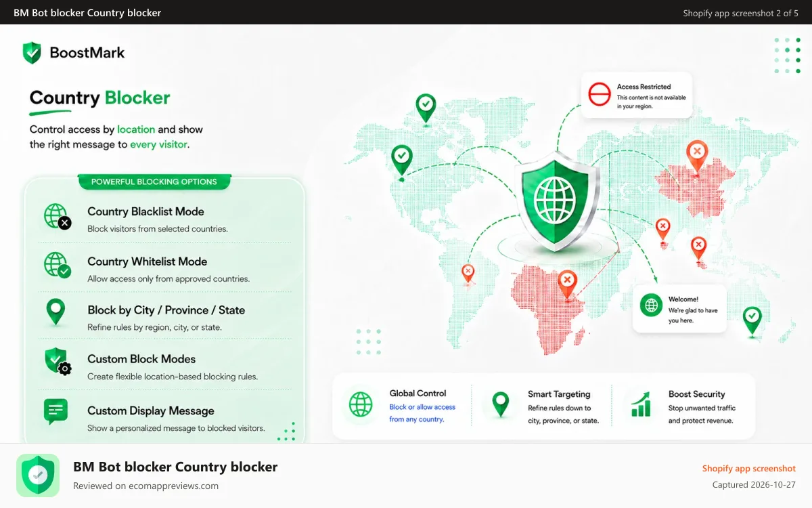The height and width of the screenshot is (508, 812).
Task: Click the 'Country Blocker' main heading
Action: (99, 98)
